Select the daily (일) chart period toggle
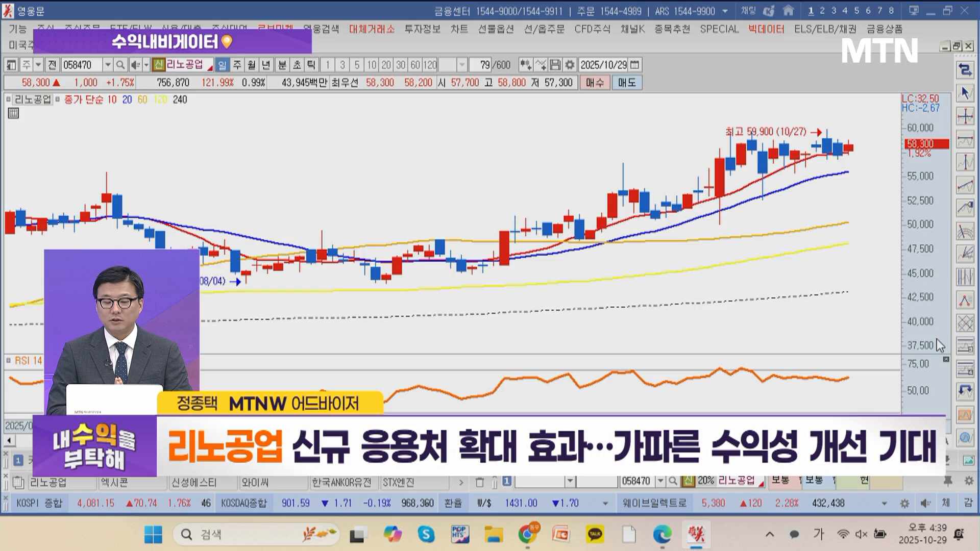This screenshot has width=980, height=551. pyautogui.click(x=222, y=65)
